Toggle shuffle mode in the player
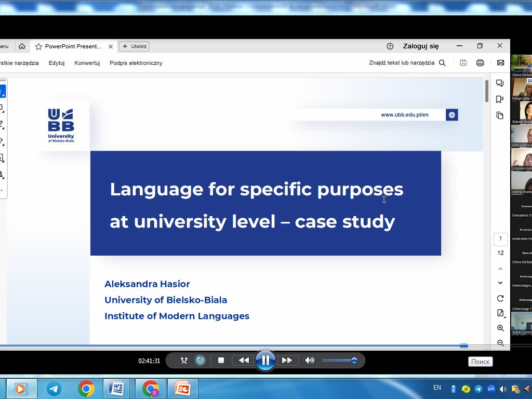 [184, 361]
